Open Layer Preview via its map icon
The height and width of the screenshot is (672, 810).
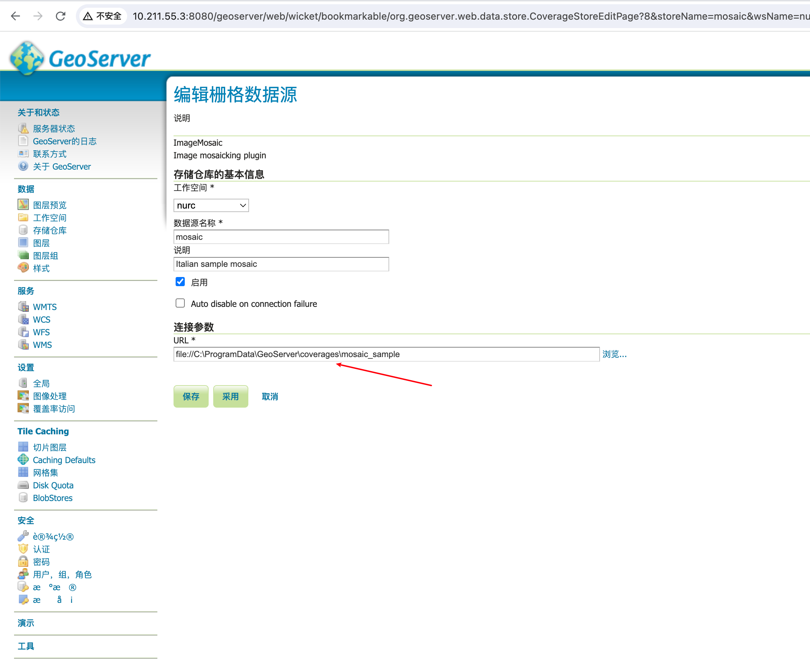[x=23, y=204]
